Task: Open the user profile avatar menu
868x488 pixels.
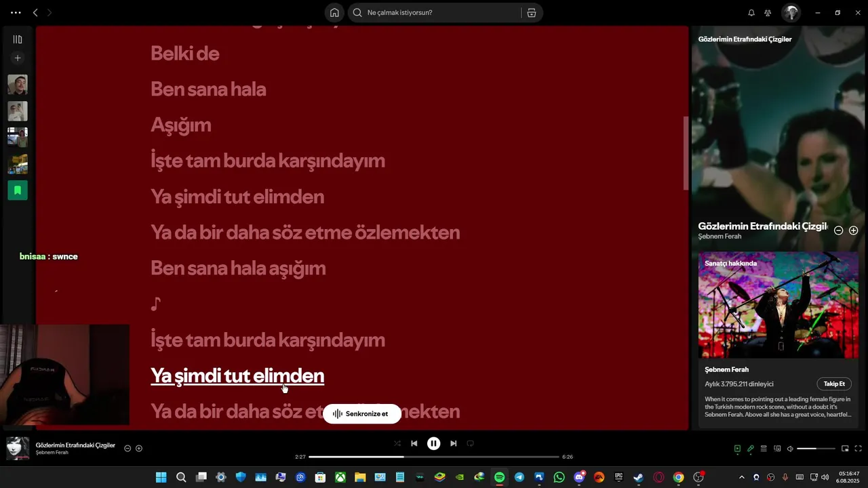Action: 791,12
